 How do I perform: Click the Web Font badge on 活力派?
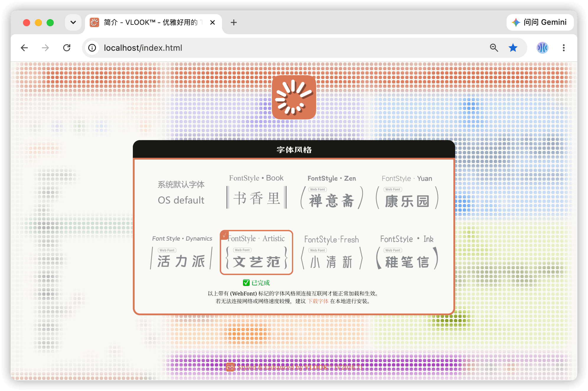[167, 250]
